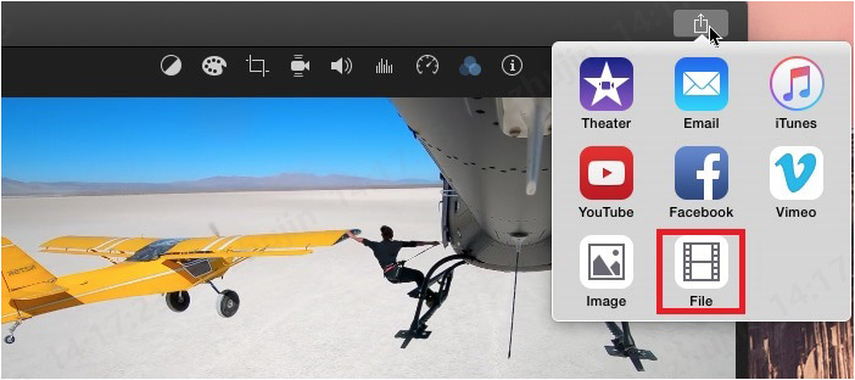The height and width of the screenshot is (380, 855).
Task: Open the Speed gauge controls
Action: coord(427,66)
